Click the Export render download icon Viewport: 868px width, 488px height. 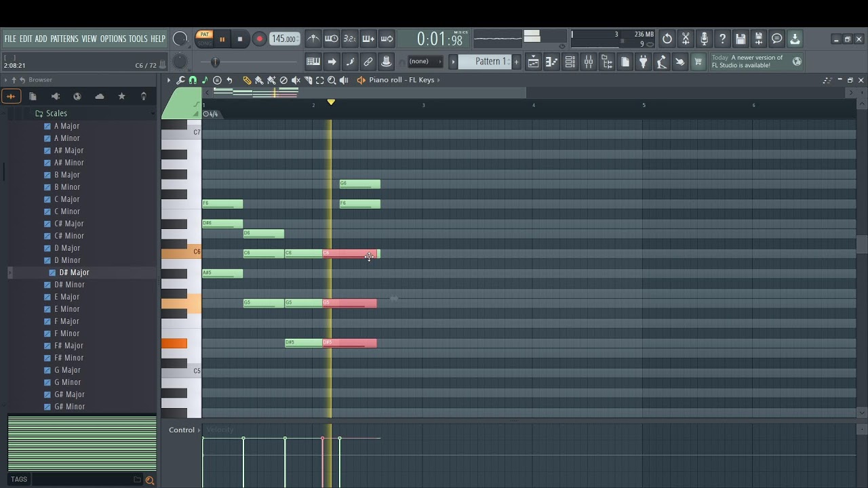coord(795,39)
